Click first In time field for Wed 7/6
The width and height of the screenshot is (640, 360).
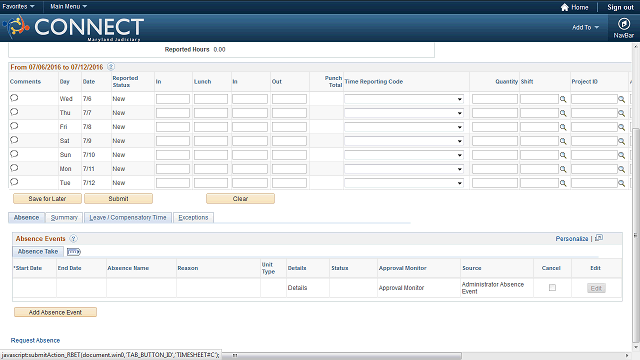[x=173, y=99]
